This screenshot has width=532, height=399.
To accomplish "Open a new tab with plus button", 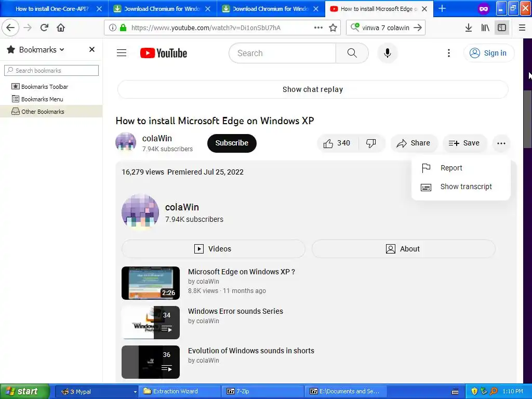I will click(x=442, y=8).
